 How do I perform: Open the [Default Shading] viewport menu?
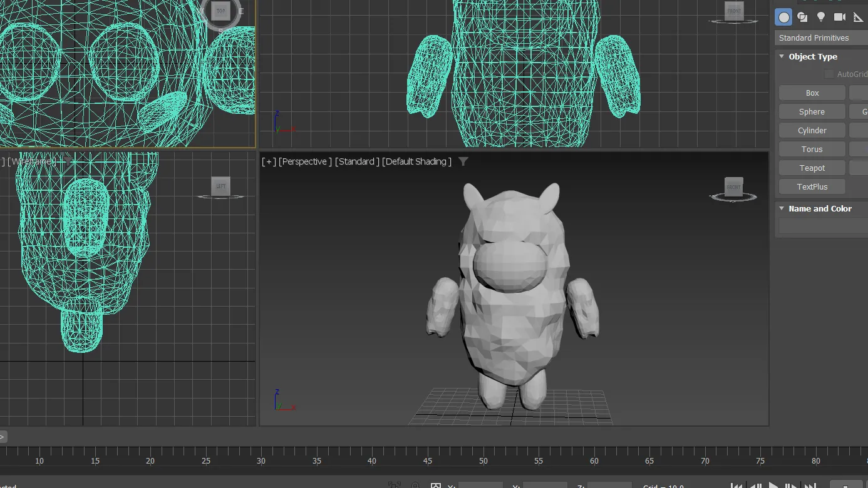tap(416, 161)
